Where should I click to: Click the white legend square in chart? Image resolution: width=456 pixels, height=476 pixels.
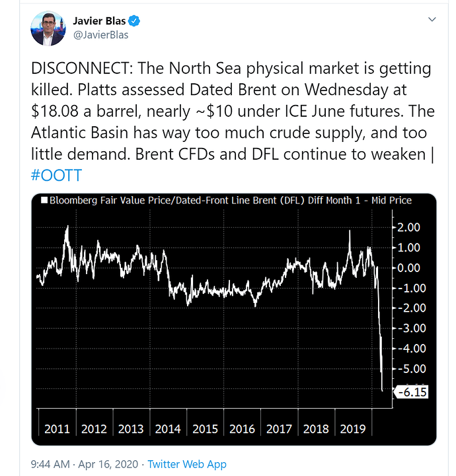tap(44, 200)
